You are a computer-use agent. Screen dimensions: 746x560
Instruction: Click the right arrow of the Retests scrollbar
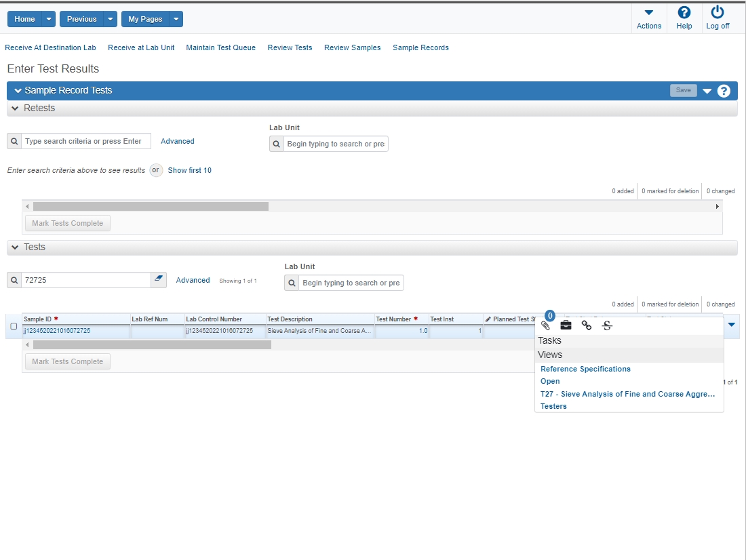click(718, 207)
